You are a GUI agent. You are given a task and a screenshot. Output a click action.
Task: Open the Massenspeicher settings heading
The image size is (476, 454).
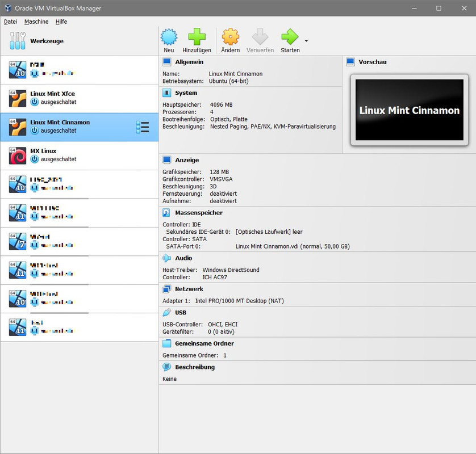(x=199, y=213)
